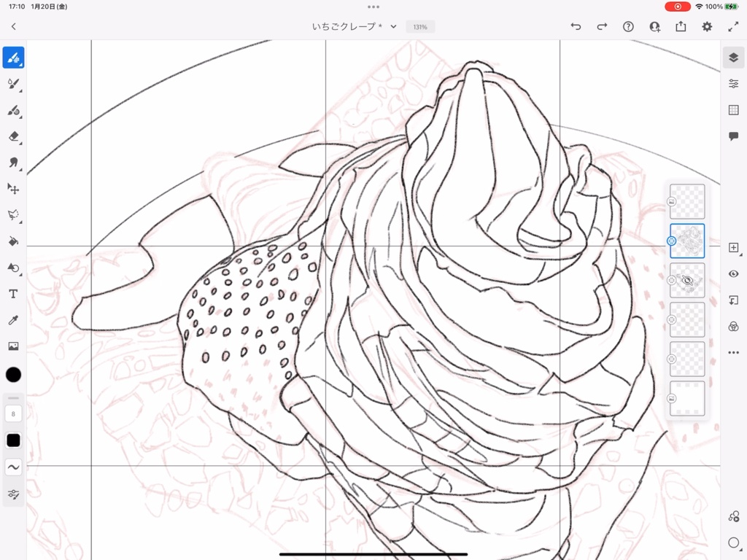Redo the last undone stroke
This screenshot has height=560, width=747.
click(x=602, y=27)
